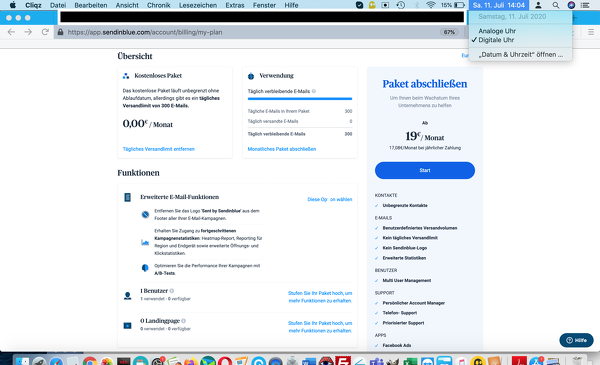
Task: Click the Time Machine menu bar icon
Action: coord(401,5)
